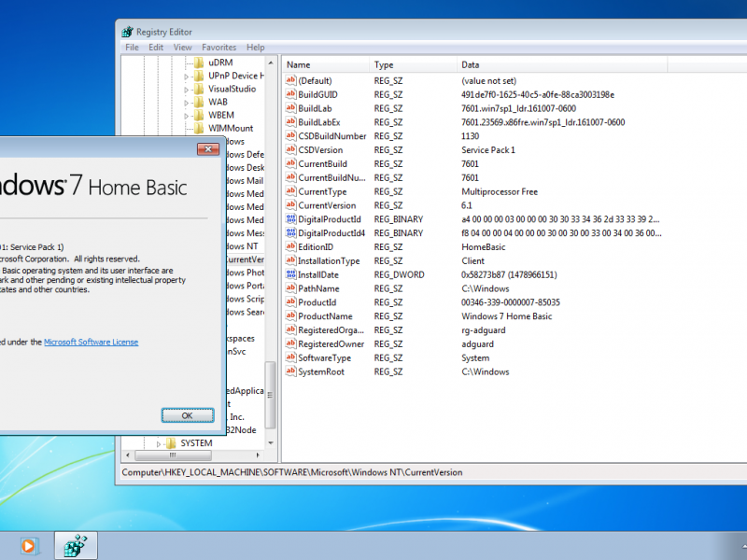Click the Registry Editor title bar icon

click(127, 32)
